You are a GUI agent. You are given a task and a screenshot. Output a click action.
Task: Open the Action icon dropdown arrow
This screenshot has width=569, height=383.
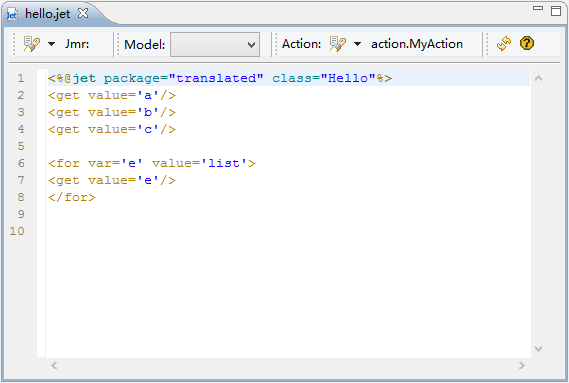pyautogui.click(x=357, y=44)
